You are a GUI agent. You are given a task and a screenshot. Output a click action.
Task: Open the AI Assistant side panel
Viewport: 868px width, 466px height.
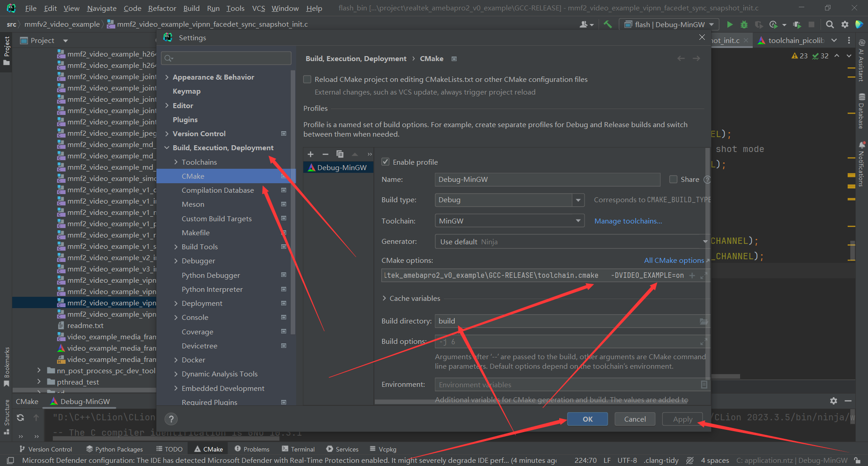(862, 62)
